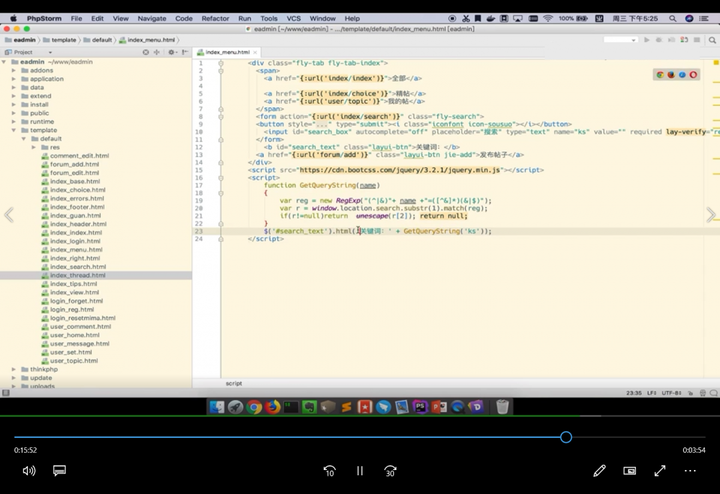720x494 pixels.
Task: Select the index_menu.html editor tab
Action: click(x=227, y=52)
